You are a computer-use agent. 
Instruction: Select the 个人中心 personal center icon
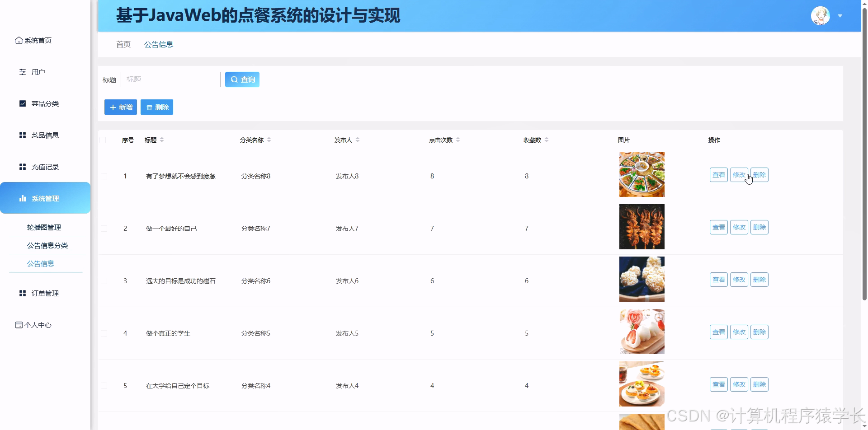click(x=19, y=324)
